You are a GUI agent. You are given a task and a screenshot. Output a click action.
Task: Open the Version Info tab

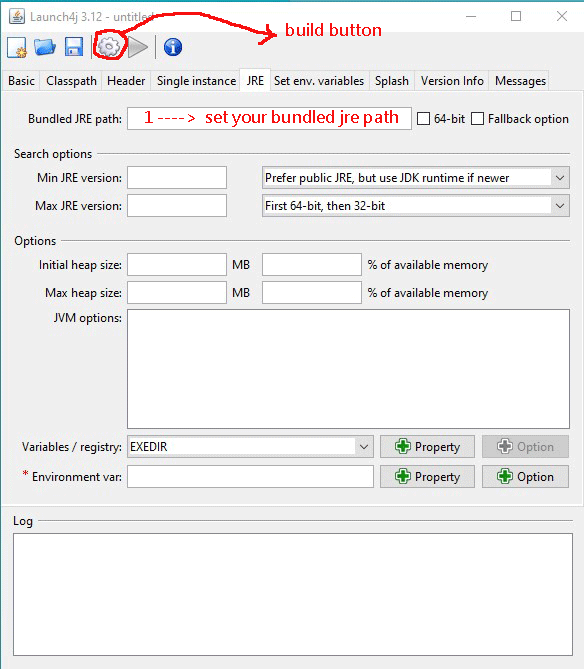click(452, 81)
